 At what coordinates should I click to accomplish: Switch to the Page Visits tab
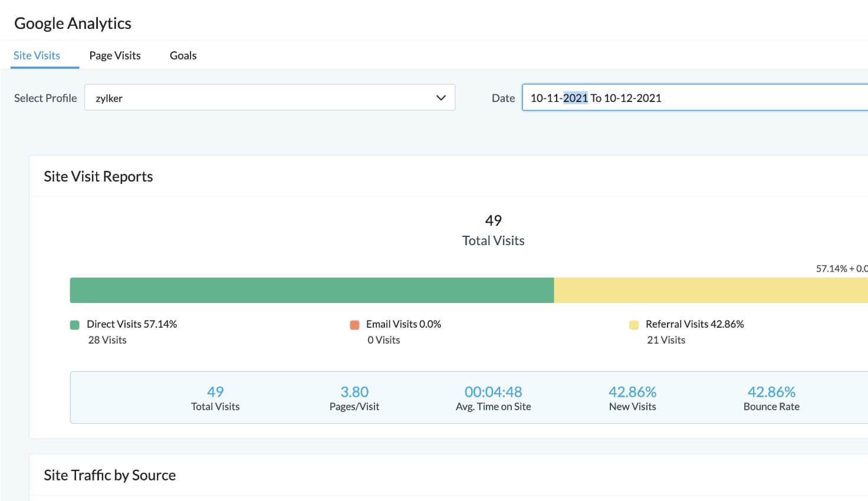(115, 55)
